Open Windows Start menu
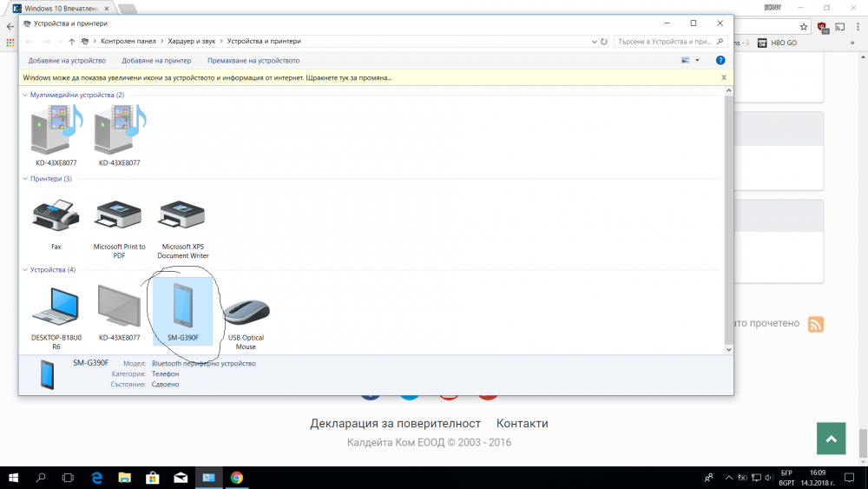868x489 pixels. click(13, 478)
